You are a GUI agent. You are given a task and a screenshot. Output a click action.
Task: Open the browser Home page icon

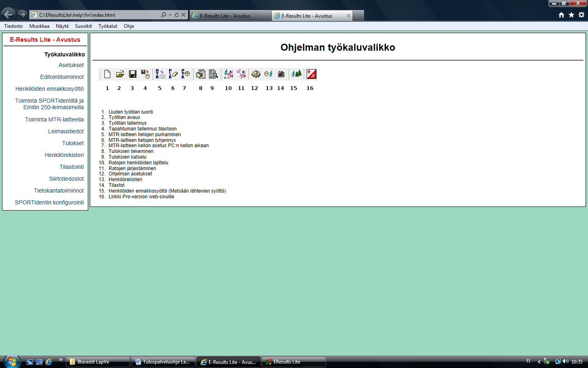coord(561,15)
